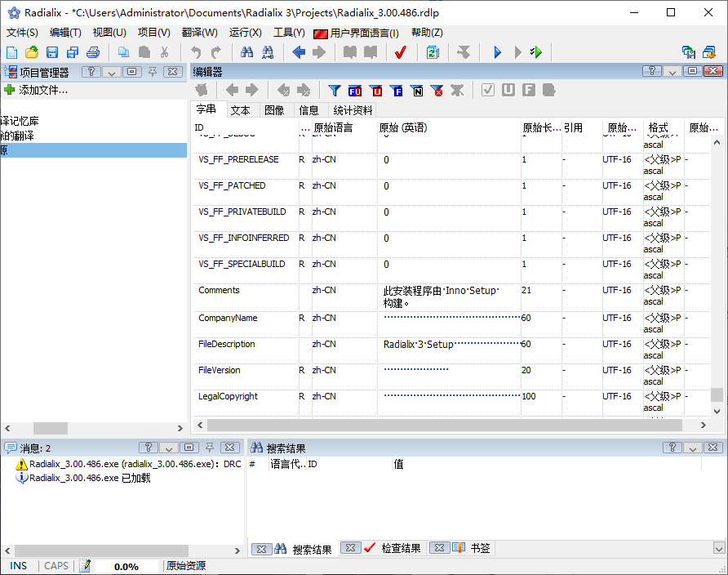Toggle the F status button in editor toolbar
Viewport: 728px width, 575px height.
[527, 91]
